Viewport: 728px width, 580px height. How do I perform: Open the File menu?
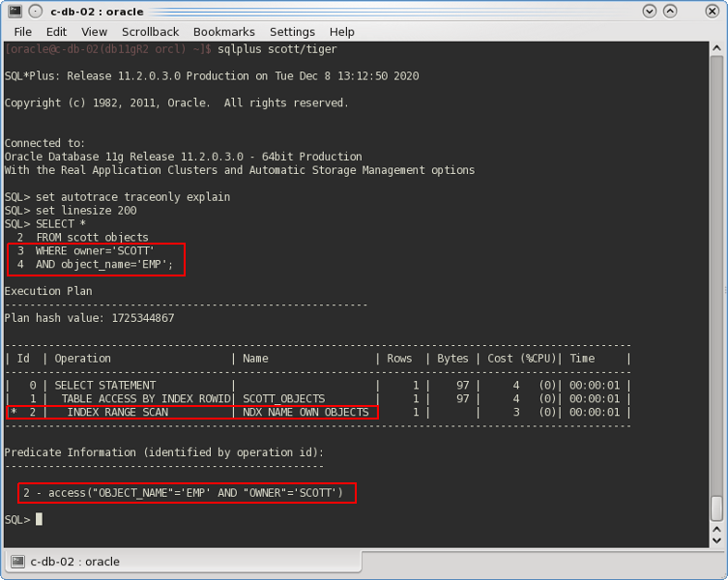point(23,32)
